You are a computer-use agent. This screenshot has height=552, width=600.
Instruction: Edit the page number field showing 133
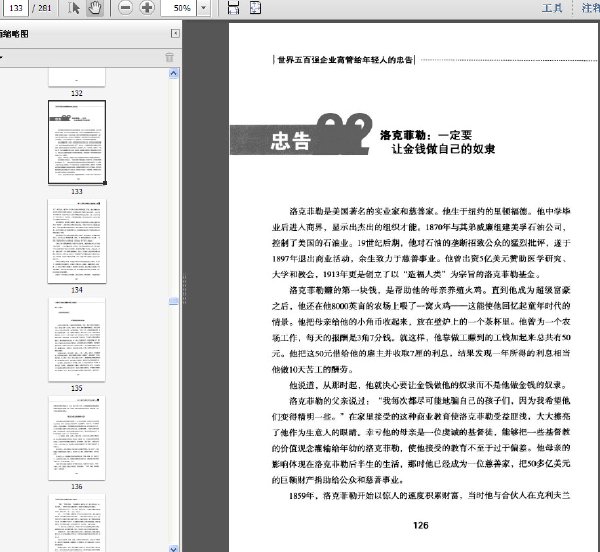pos(15,8)
